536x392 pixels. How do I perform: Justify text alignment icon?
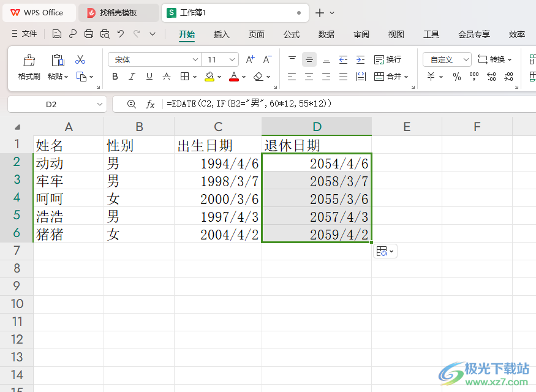(x=343, y=77)
